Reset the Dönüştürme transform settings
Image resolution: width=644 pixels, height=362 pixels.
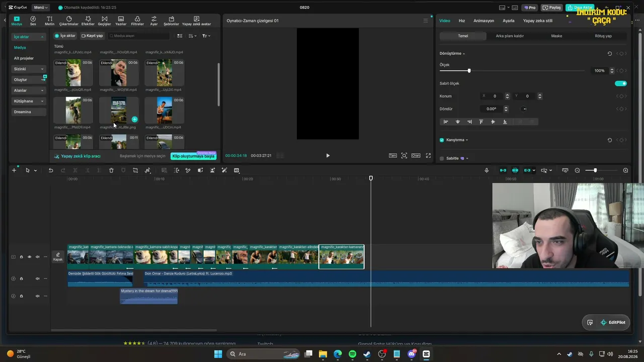coord(610,53)
